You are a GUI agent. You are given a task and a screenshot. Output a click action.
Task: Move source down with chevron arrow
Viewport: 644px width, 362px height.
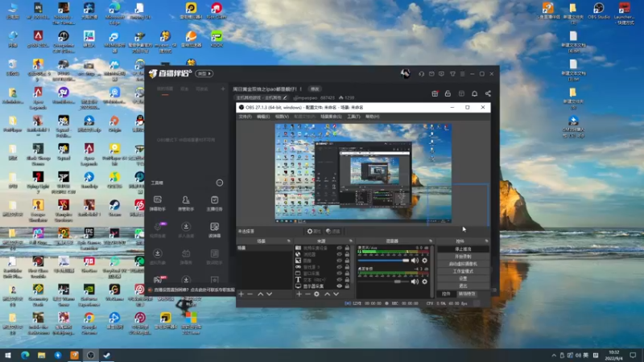[x=336, y=294]
